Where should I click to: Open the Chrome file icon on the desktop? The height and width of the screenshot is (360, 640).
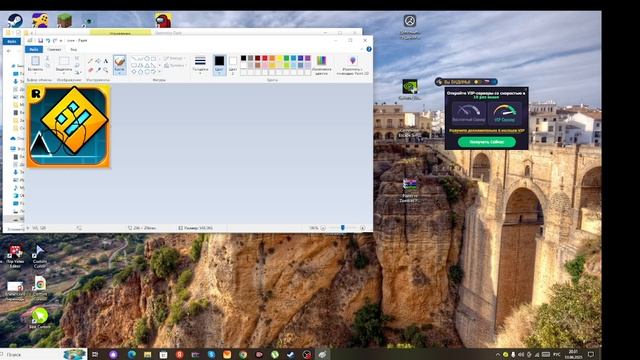coord(40,284)
